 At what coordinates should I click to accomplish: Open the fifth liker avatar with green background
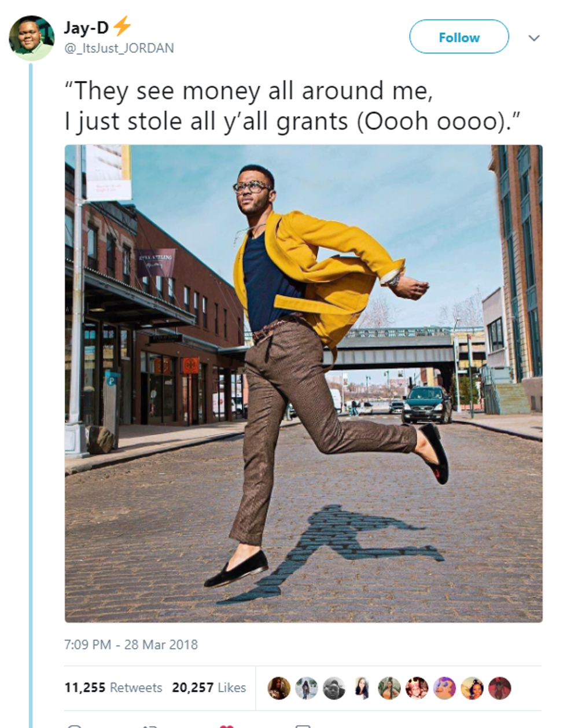pyautogui.click(x=389, y=688)
